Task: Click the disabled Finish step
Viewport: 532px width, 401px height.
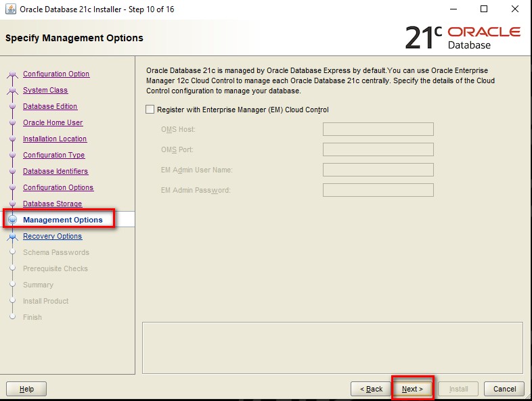Action: click(32, 317)
